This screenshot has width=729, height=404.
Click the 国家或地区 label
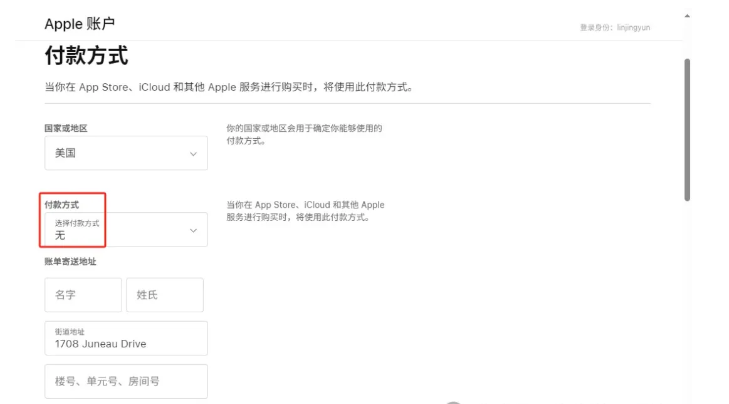(x=66, y=128)
